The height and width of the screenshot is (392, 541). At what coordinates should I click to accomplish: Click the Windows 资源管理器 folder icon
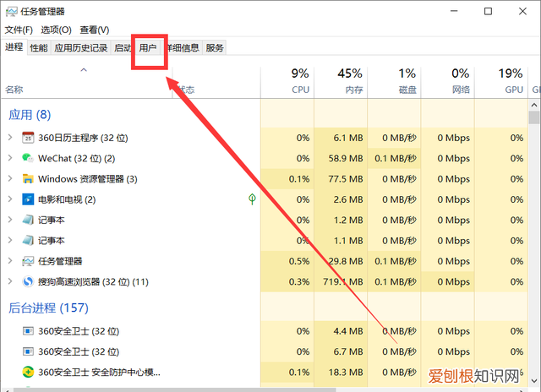point(28,178)
